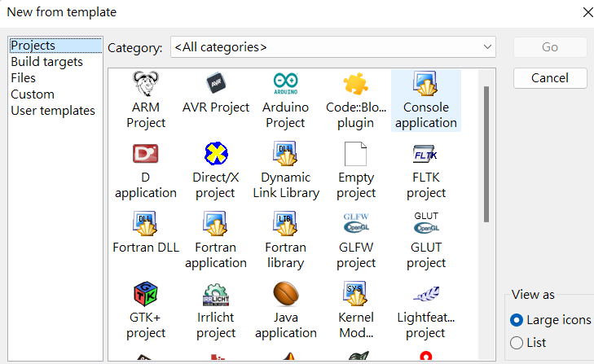Select the Custom category
The height and width of the screenshot is (364, 594).
tap(33, 94)
